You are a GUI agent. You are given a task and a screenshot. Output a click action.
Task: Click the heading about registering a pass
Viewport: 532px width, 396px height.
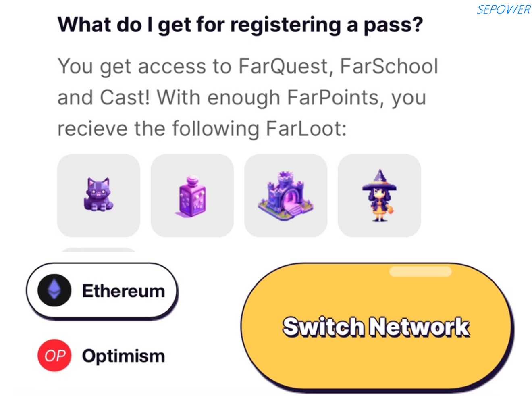pos(240,25)
